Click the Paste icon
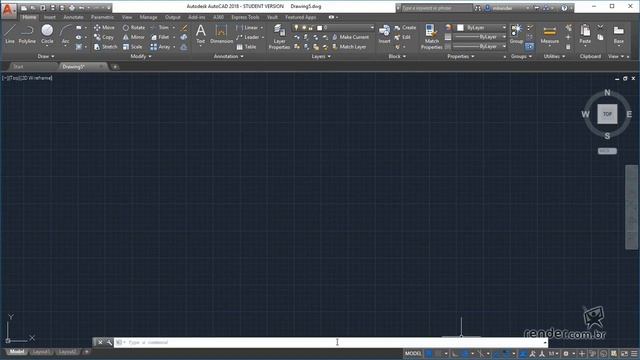The height and width of the screenshot is (360, 640). pyautogui.click(x=585, y=34)
